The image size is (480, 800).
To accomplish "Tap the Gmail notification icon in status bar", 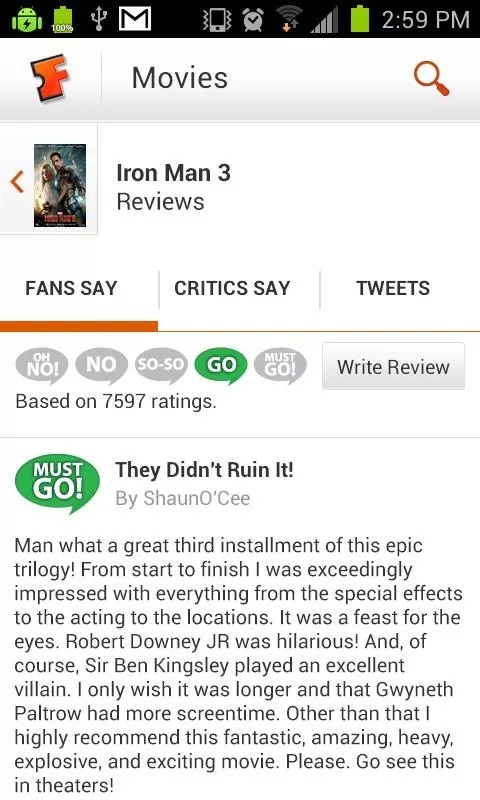I will point(135,19).
